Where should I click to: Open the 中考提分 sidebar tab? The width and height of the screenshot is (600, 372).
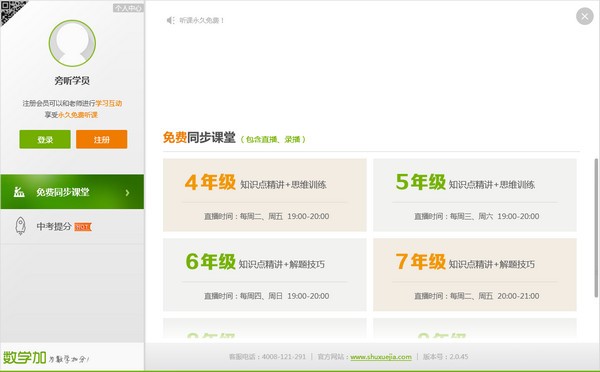[72, 227]
